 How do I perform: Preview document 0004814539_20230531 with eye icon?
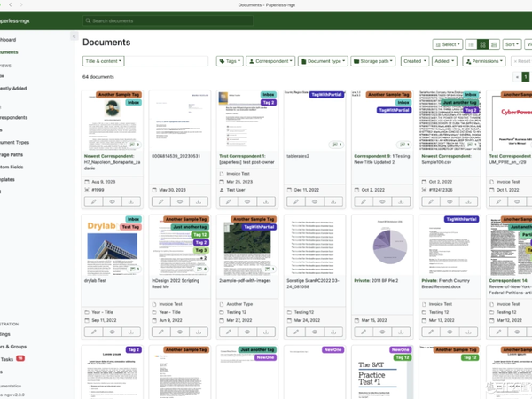(180, 201)
